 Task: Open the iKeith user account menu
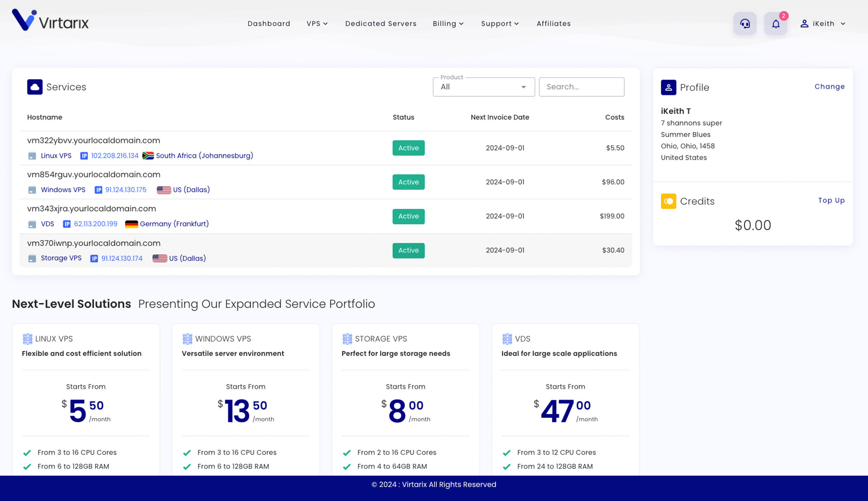pos(823,24)
